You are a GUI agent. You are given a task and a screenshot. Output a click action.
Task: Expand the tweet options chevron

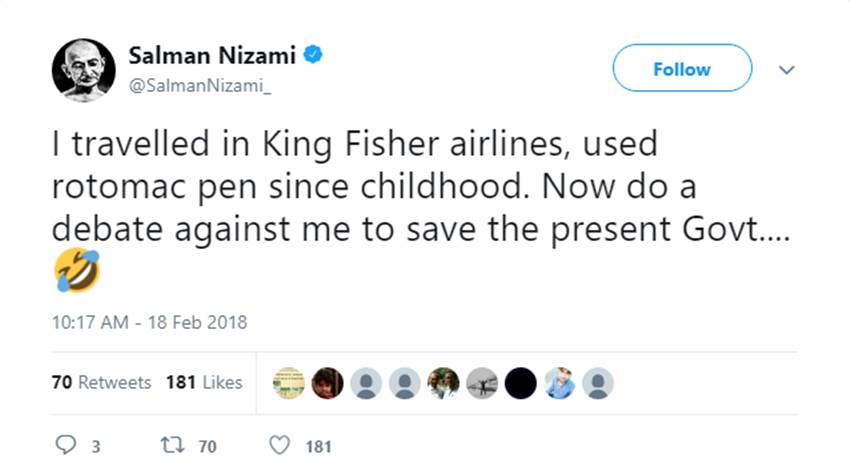(787, 70)
